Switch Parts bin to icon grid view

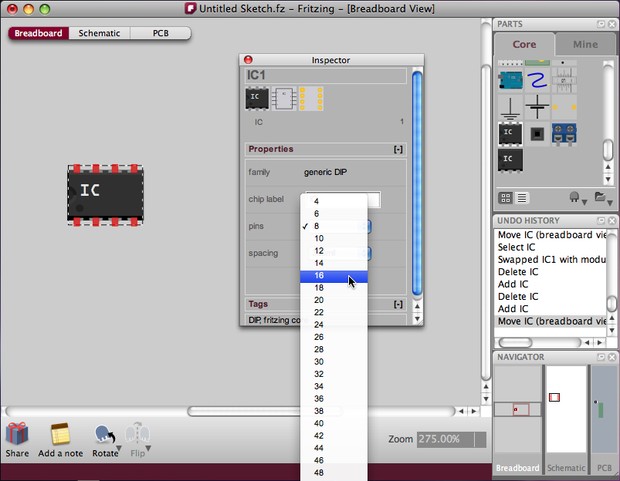[x=506, y=198]
